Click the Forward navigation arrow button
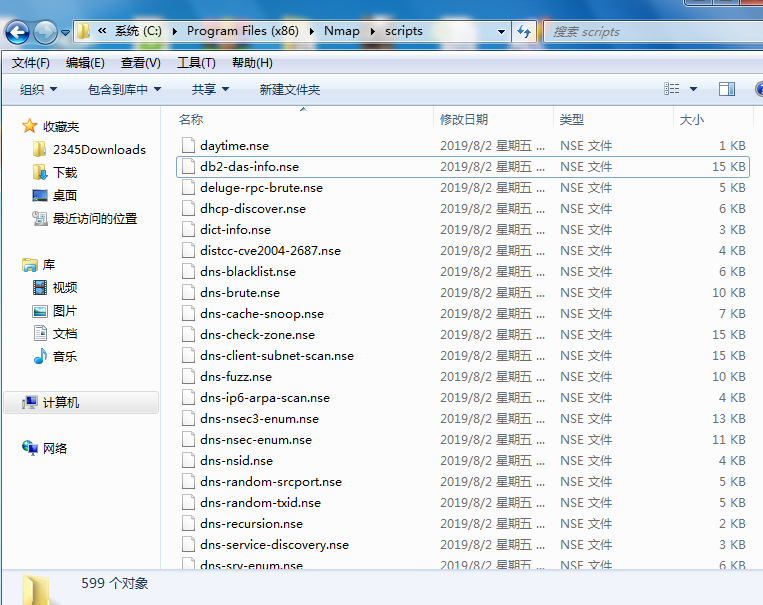 45,33
